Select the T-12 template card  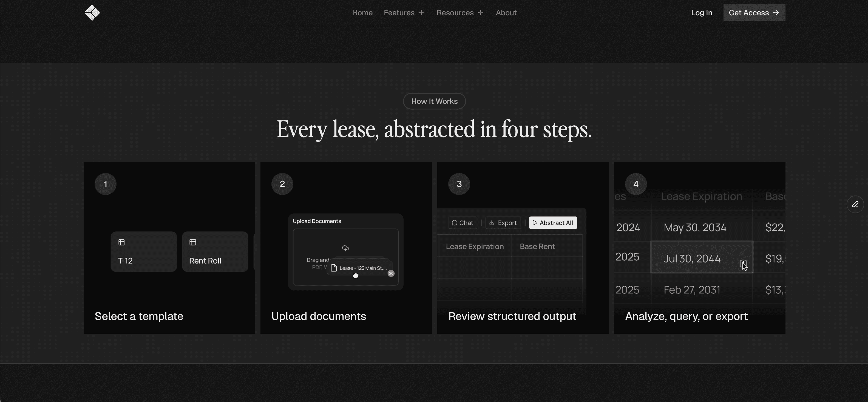click(x=144, y=251)
